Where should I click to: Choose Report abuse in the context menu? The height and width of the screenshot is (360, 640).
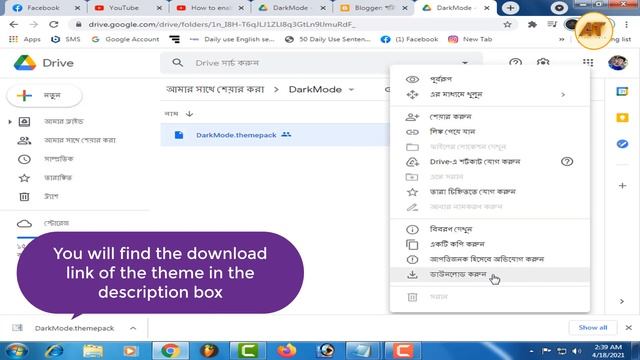(x=490, y=260)
